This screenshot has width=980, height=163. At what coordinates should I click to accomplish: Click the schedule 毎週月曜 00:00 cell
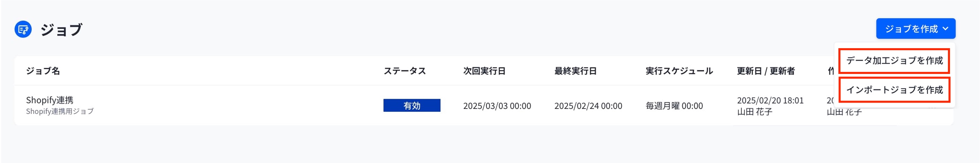(674, 106)
